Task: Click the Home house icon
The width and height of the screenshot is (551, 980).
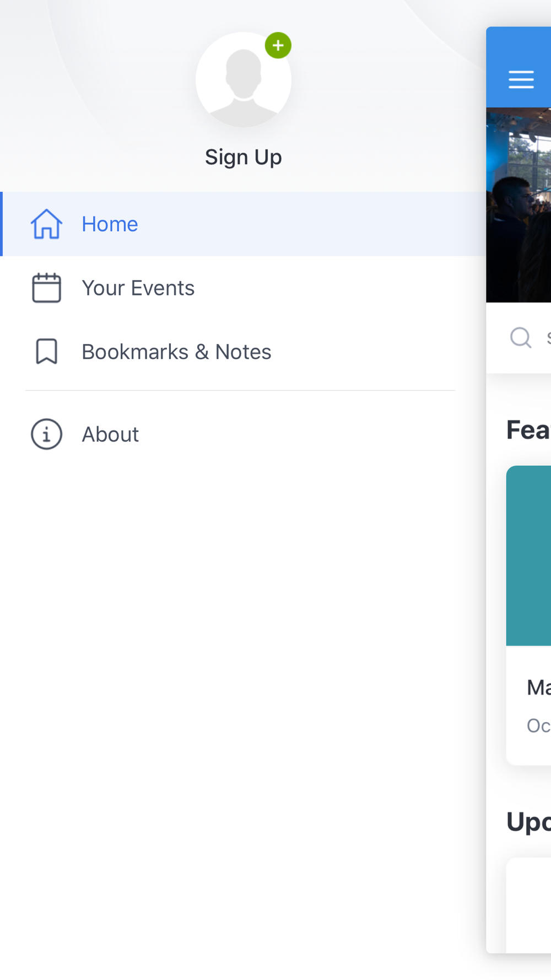Action: [46, 224]
